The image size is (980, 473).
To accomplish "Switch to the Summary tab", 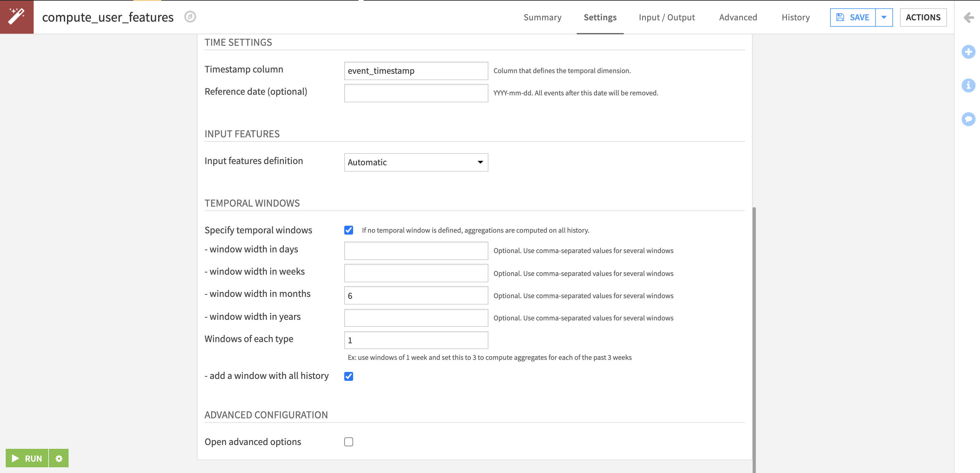I will pyautogui.click(x=542, y=17).
